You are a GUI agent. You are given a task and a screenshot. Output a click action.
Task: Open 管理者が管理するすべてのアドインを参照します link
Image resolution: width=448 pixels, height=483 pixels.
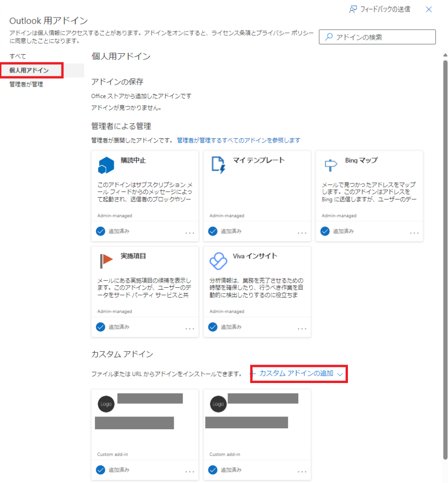238,141
